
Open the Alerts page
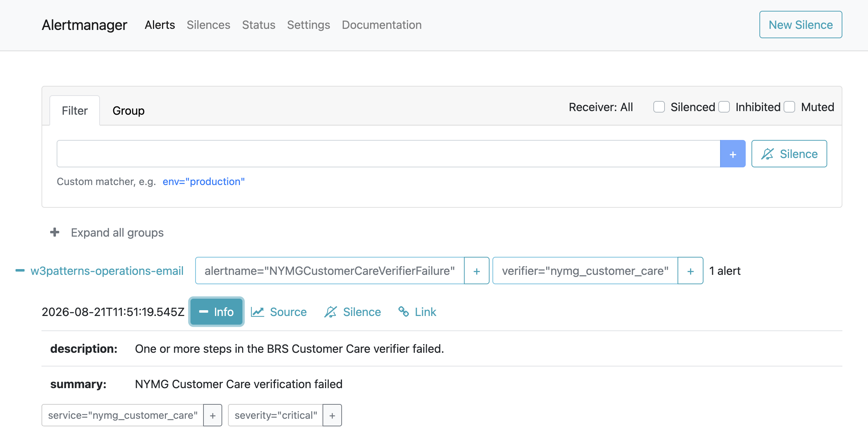(x=160, y=25)
